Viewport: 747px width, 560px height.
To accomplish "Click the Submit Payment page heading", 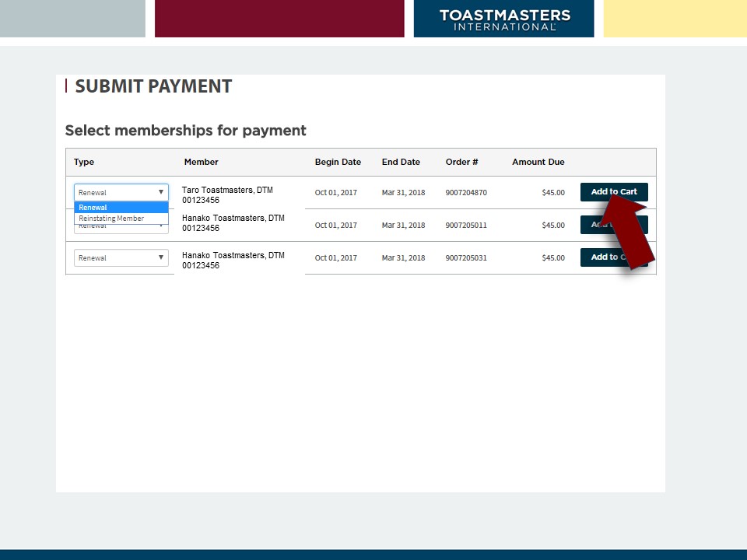I will coord(153,86).
